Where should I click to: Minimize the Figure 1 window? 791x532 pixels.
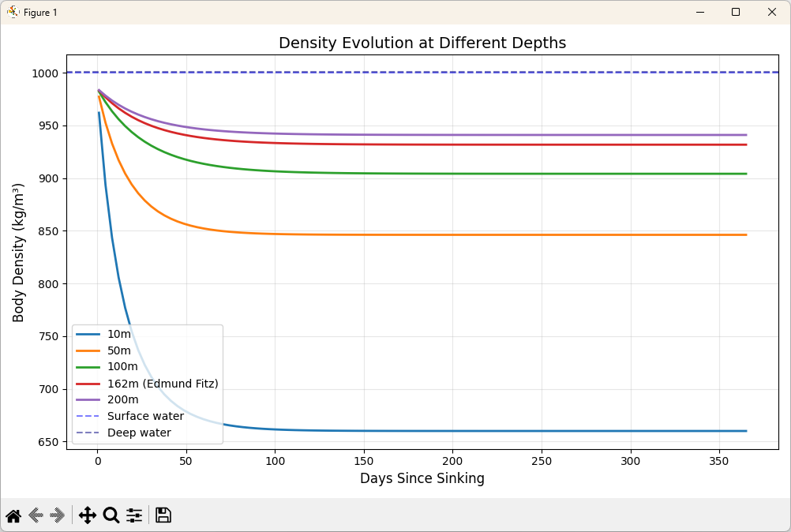coord(699,12)
